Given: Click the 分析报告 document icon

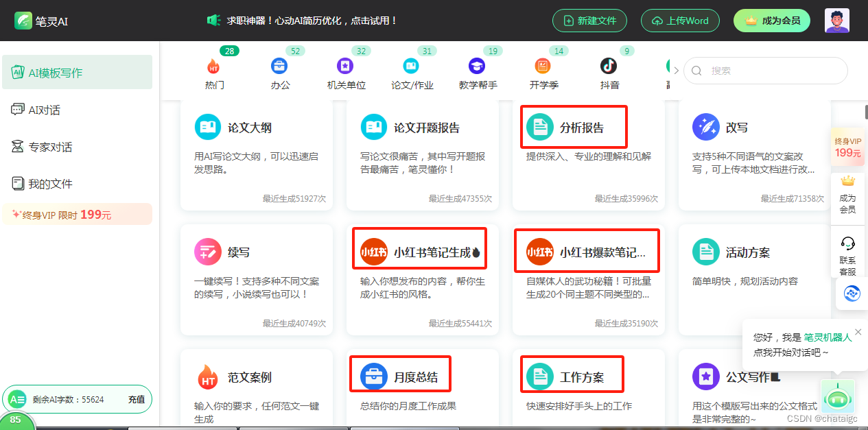Looking at the screenshot, I should (540, 127).
